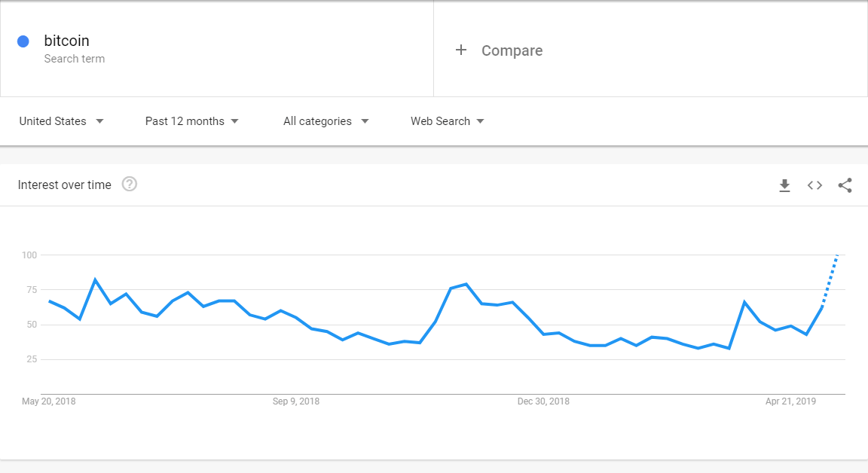Image resolution: width=868 pixels, height=473 pixels.
Task: Click the Apr 21 2019 axis label
Action: 791,401
